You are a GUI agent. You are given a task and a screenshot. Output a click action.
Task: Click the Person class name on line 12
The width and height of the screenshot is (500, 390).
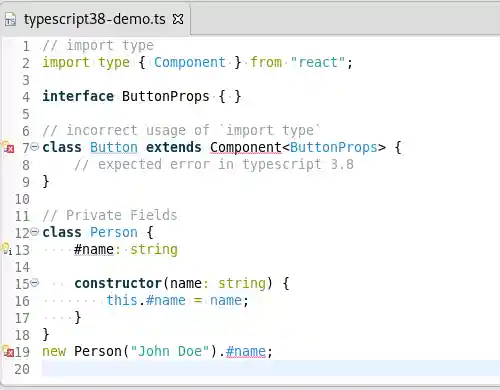tap(114, 232)
